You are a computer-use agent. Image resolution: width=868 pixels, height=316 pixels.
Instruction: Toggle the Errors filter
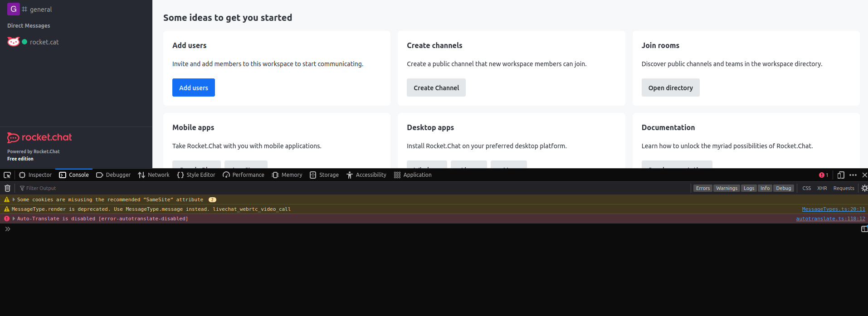pyautogui.click(x=702, y=188)
